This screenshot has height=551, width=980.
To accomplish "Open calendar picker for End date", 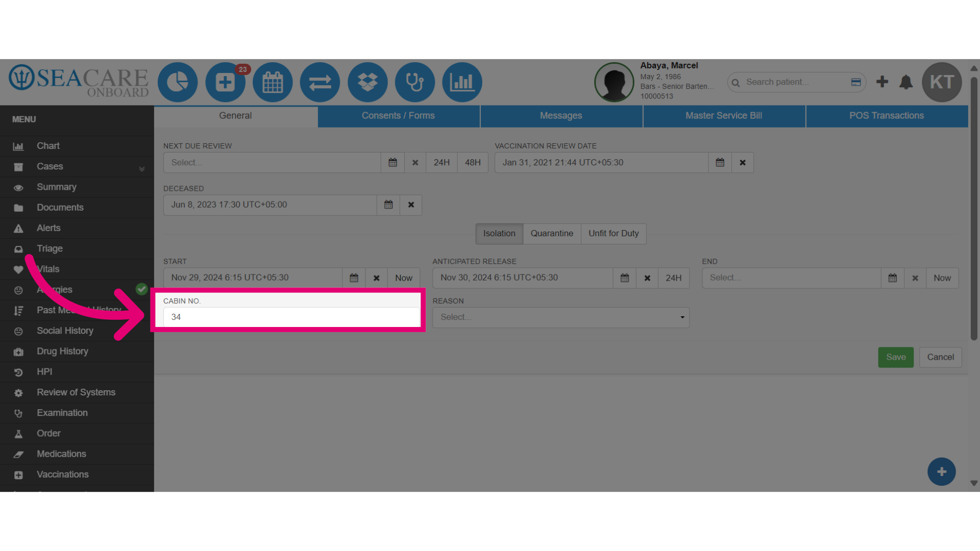I will pyautogui.click(x=893, y=278).
